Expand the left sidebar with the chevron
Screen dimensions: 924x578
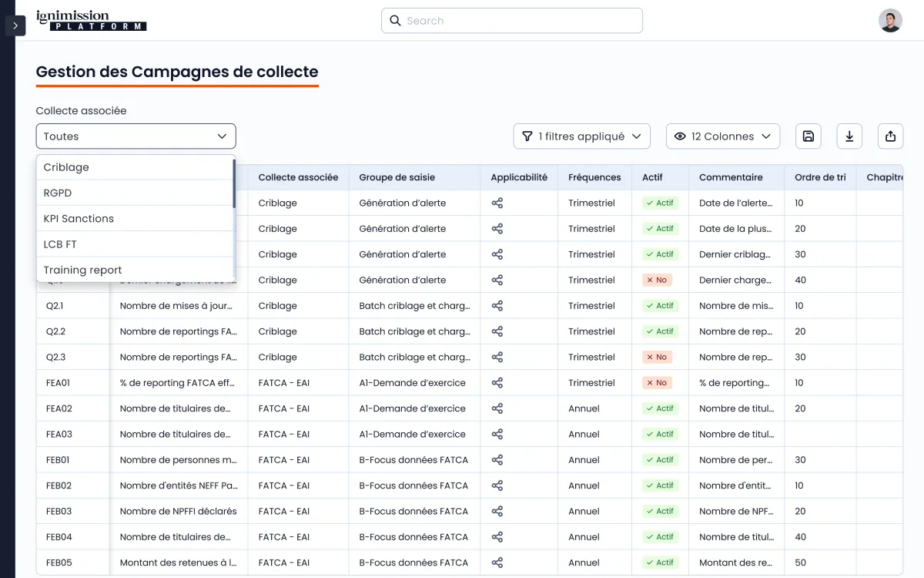click(15, 25)
